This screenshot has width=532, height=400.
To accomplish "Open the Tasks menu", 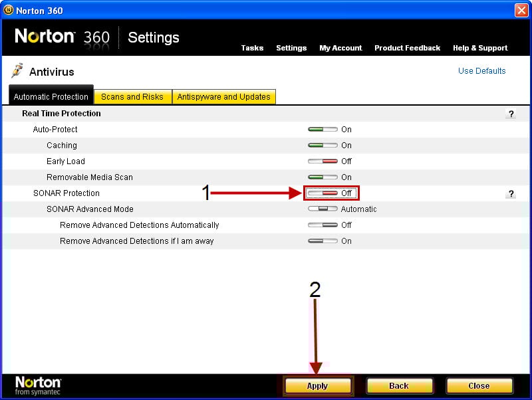I will 252,48.
